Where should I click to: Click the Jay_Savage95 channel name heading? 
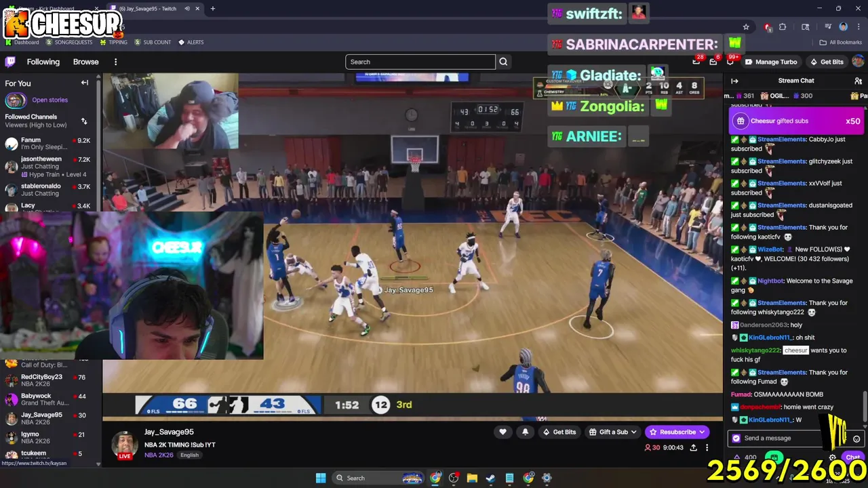(169, 432)
